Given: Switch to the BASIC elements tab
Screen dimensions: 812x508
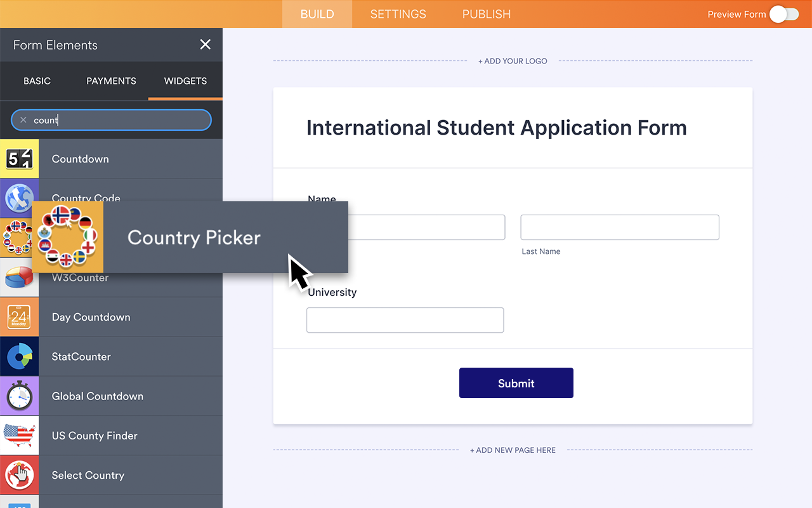Looking at the screenshot, I should [37, 81].
